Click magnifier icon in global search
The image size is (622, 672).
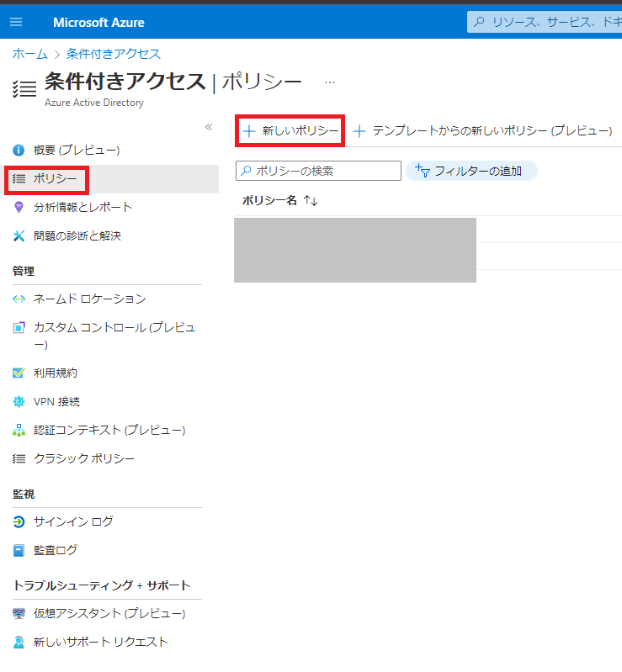(479, 21)
